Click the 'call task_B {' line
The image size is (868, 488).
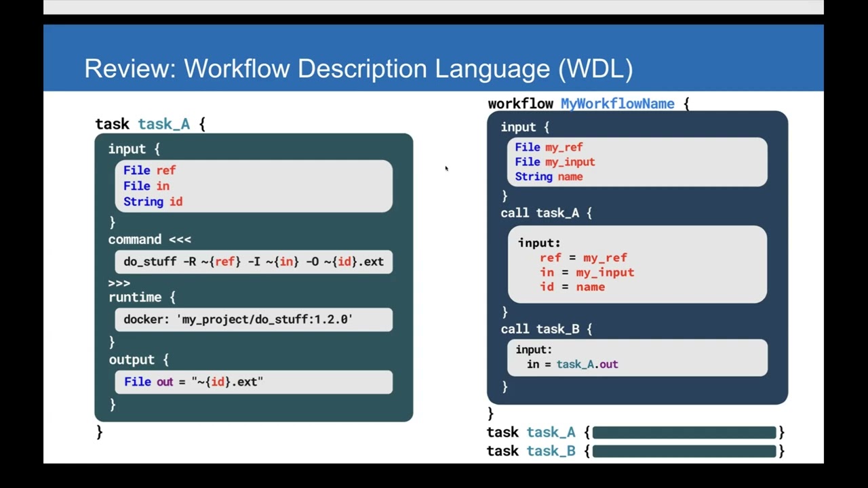547,329
